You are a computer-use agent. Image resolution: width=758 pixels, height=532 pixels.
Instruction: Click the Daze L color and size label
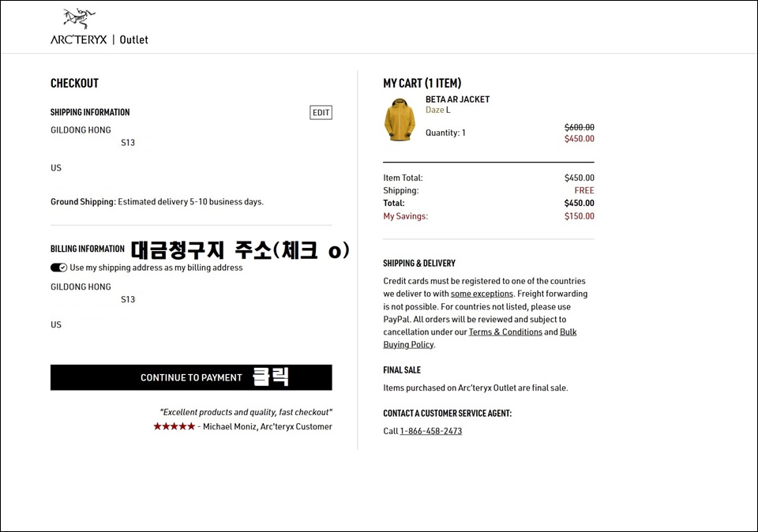pyautogui.click(x=438, y=111)
